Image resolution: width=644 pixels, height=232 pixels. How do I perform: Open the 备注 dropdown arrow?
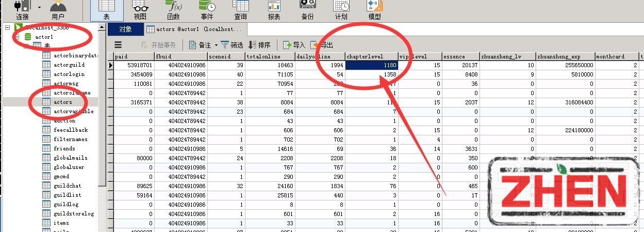coord(216,45)
